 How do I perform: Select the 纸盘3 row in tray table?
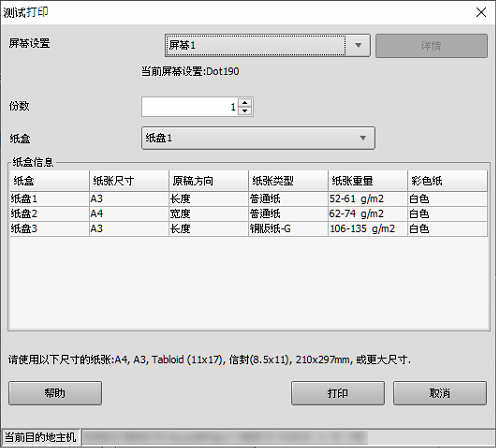pyautogui.click(x=249, y=229)
